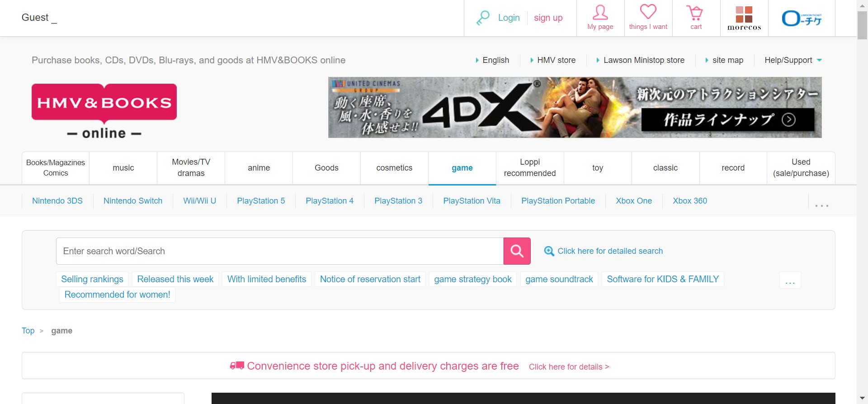
Task: Click the My page person icon
Action: [x=600, y=13]
